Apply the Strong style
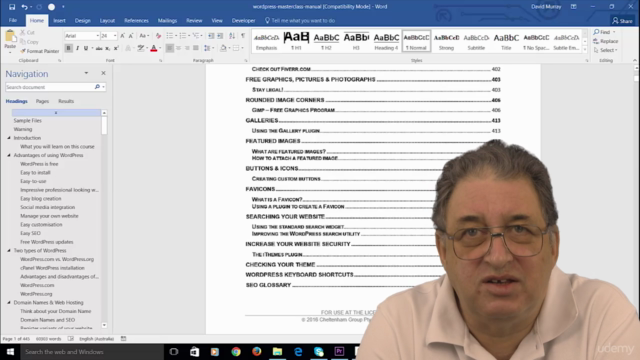640x360 pixels. click(x=446, y=41)
